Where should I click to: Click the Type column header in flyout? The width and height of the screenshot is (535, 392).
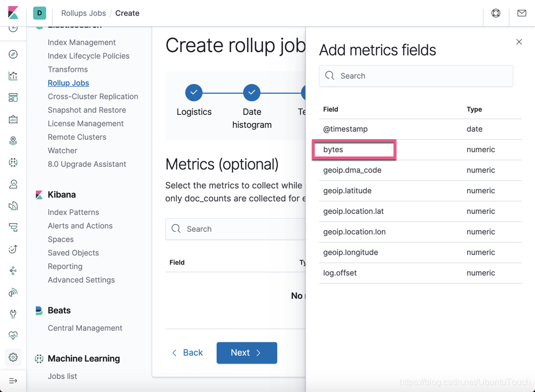pyautogui.click(x=474, y=109)
